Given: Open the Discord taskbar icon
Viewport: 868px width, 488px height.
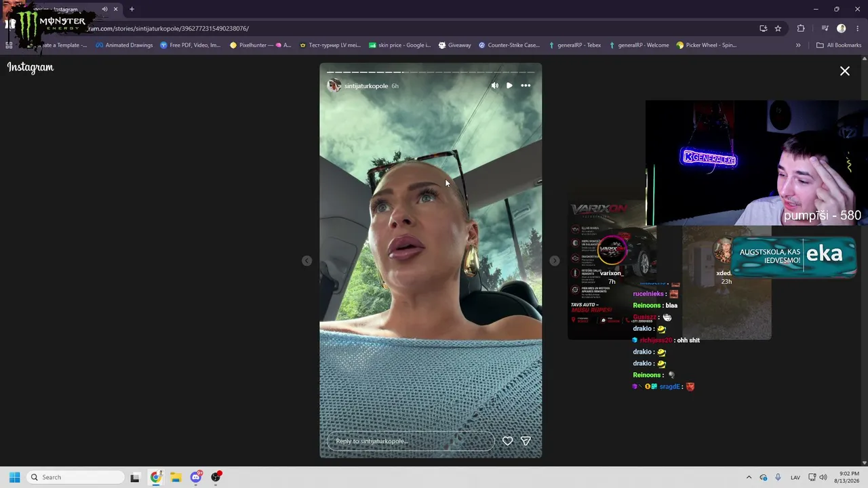Looking at the screenshot, I should click(196, 477).
